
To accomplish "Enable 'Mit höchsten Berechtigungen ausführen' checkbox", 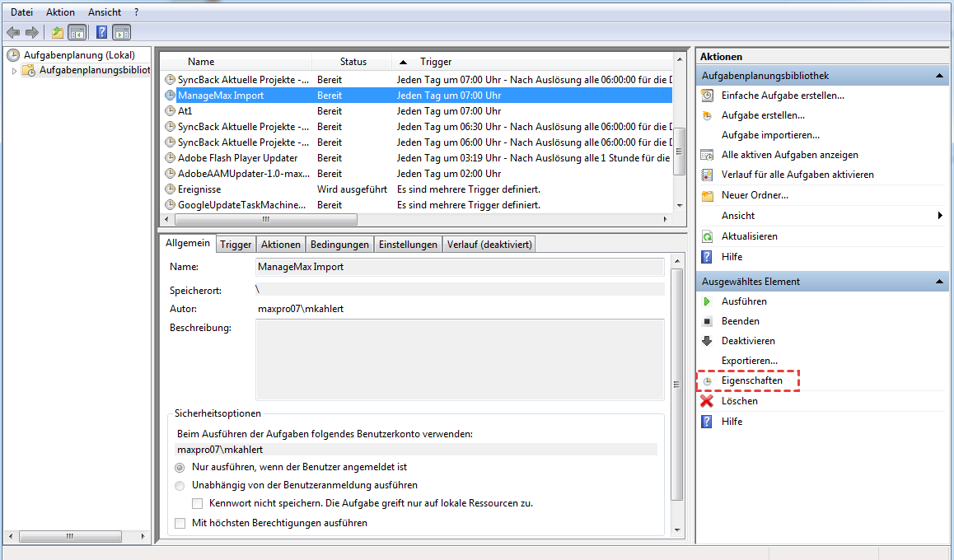I will (x=180, y=523).
